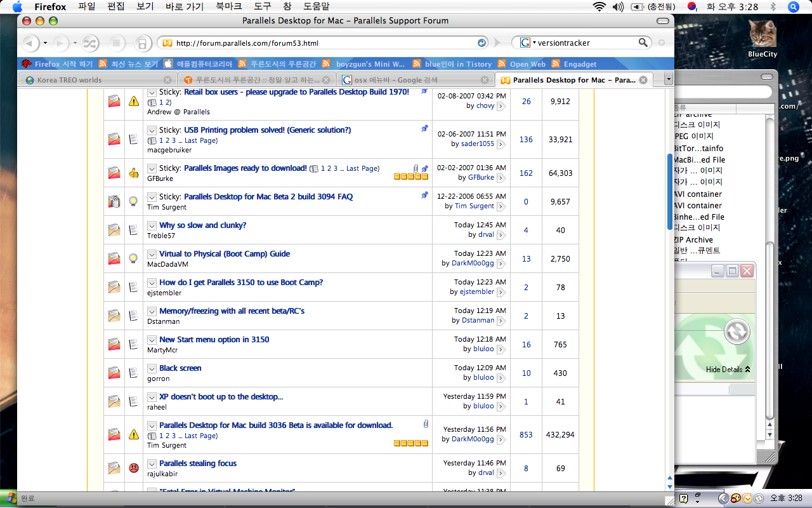Open the 파일 menu

click(x=86, y=7)
